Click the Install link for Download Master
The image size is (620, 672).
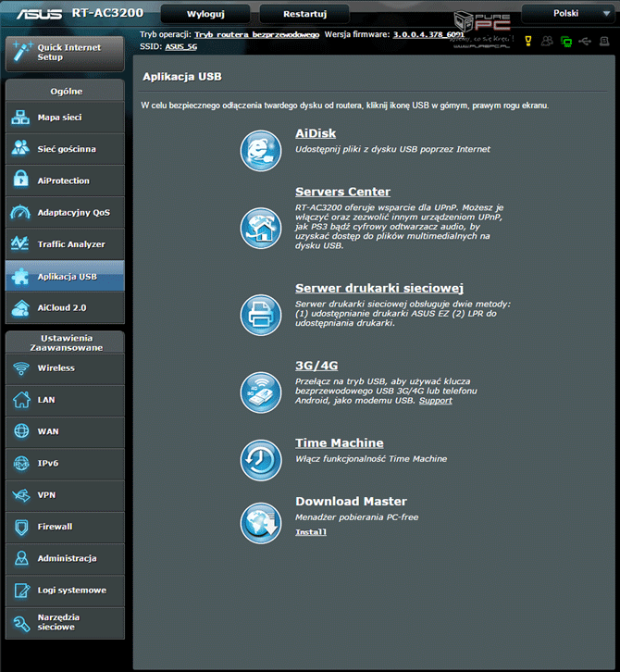click(311, 532)
